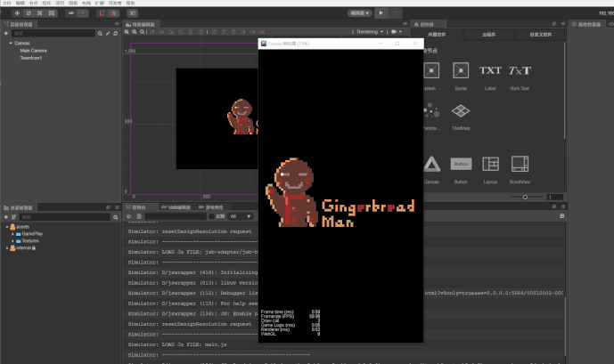Image resolution: width=614 pixels, height=364 pixels.
Task: Expand the Textures folder
Action: [12, 241]
